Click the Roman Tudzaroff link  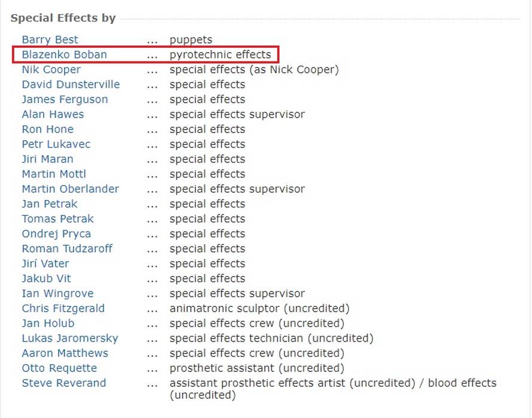point(67,249)
